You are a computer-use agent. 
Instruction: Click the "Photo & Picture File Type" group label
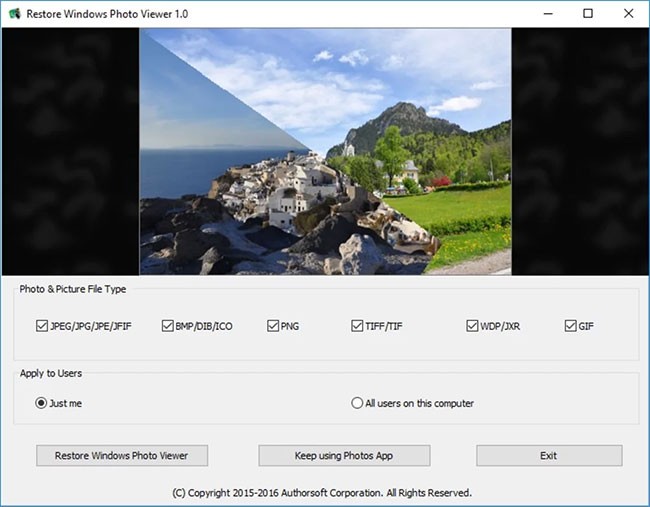click(73, 289)
